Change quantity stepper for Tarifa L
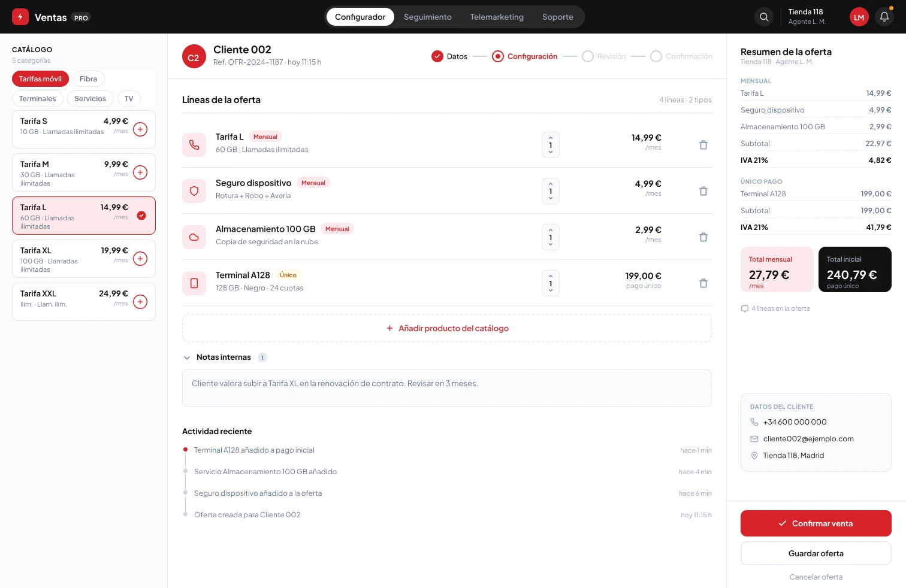 551,145
